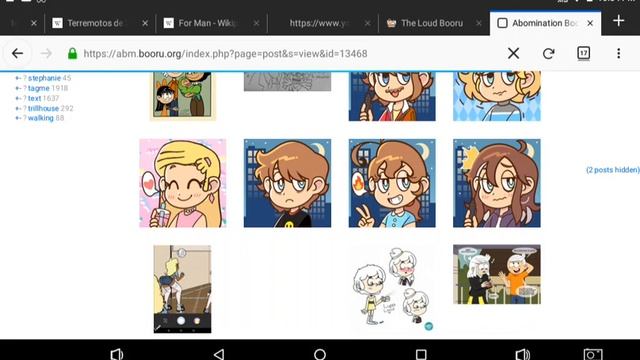Go back using the browser back arrow

17,53
